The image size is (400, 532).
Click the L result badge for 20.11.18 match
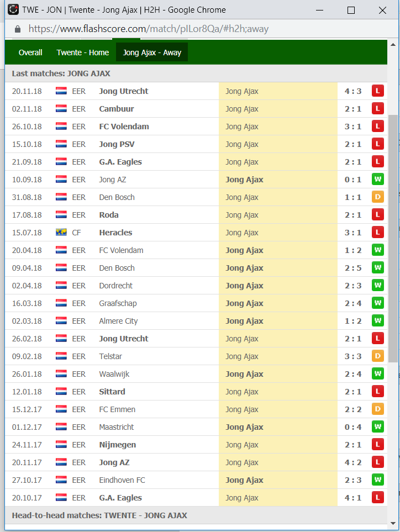(377, 91)
